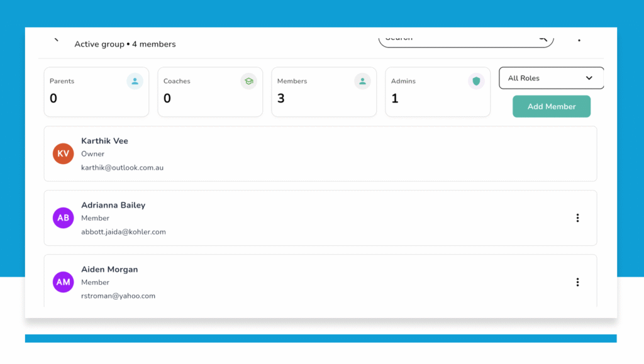
Task: Select the Parents count card
Action: coord(96,92)
